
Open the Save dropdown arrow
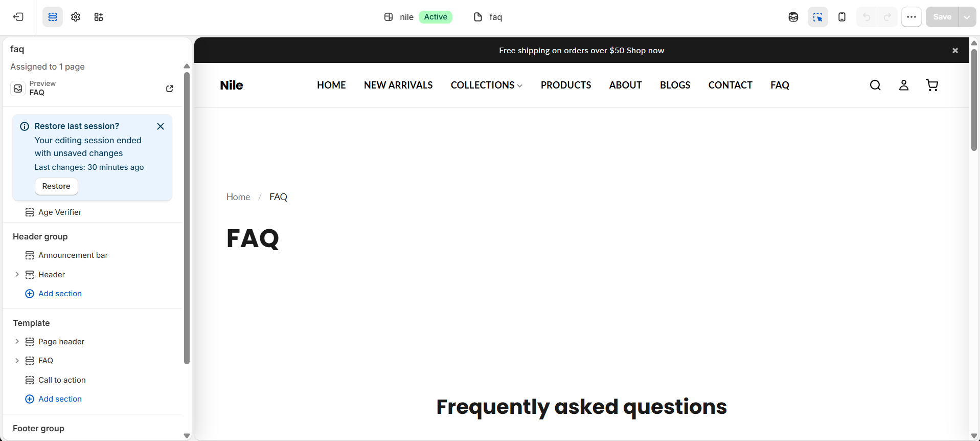tap(967, 17)
